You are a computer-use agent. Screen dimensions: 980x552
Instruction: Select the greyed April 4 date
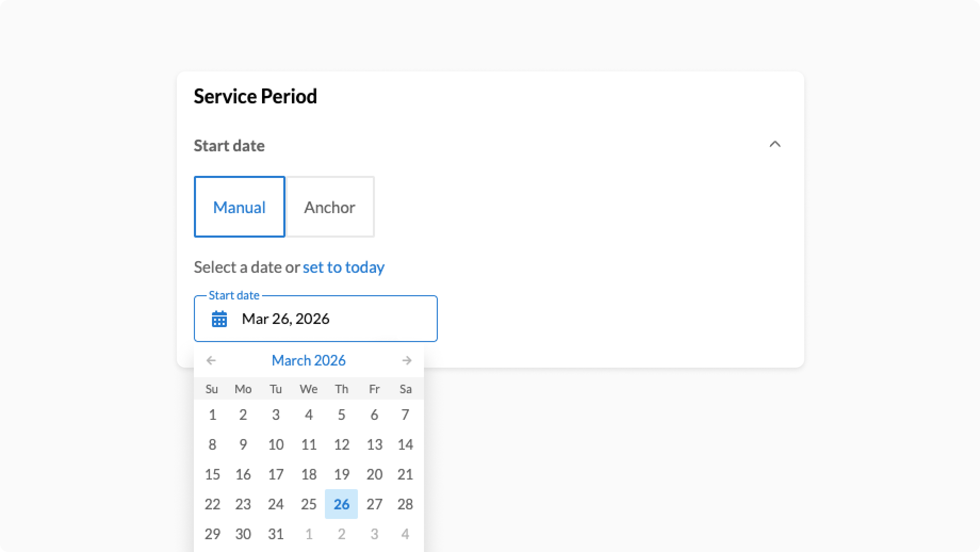coord(405,534)
